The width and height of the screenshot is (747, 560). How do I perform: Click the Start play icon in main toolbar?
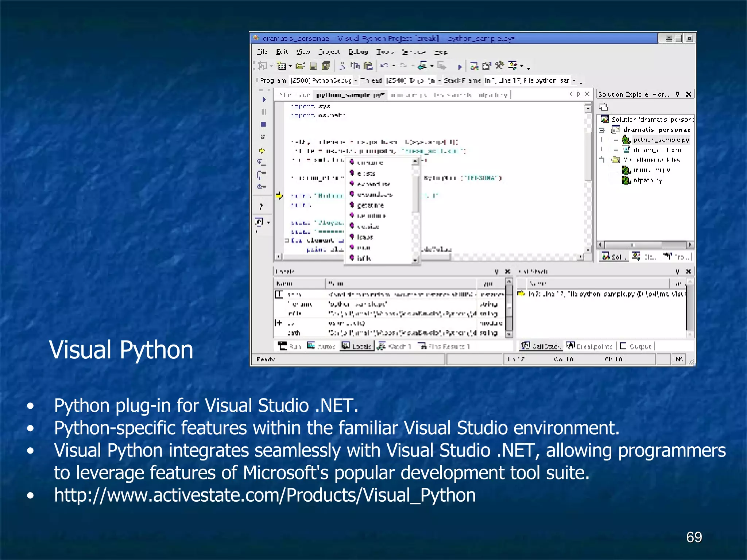coord(460,67)
